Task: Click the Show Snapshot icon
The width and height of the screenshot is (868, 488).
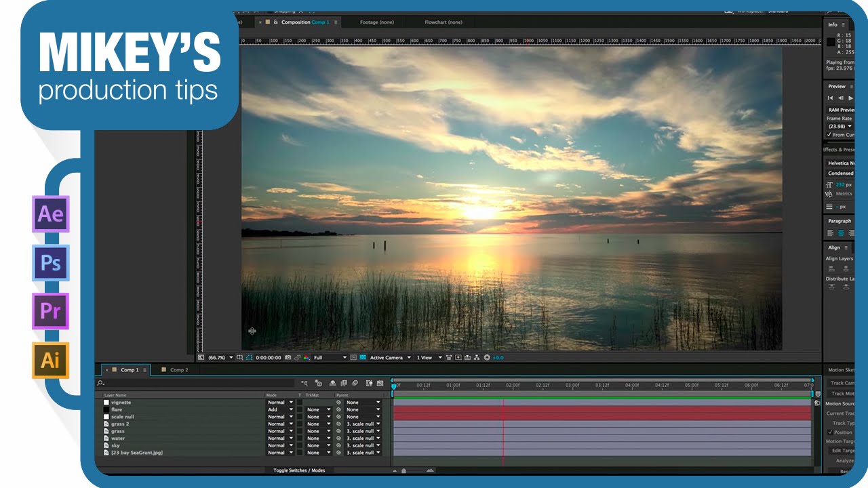Action: point(298,357)
